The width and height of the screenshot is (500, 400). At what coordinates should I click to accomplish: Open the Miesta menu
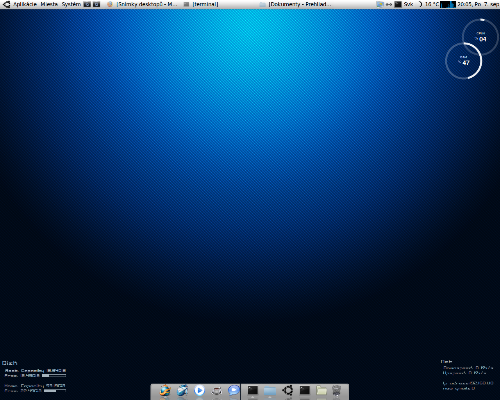(x=49, y=4)
